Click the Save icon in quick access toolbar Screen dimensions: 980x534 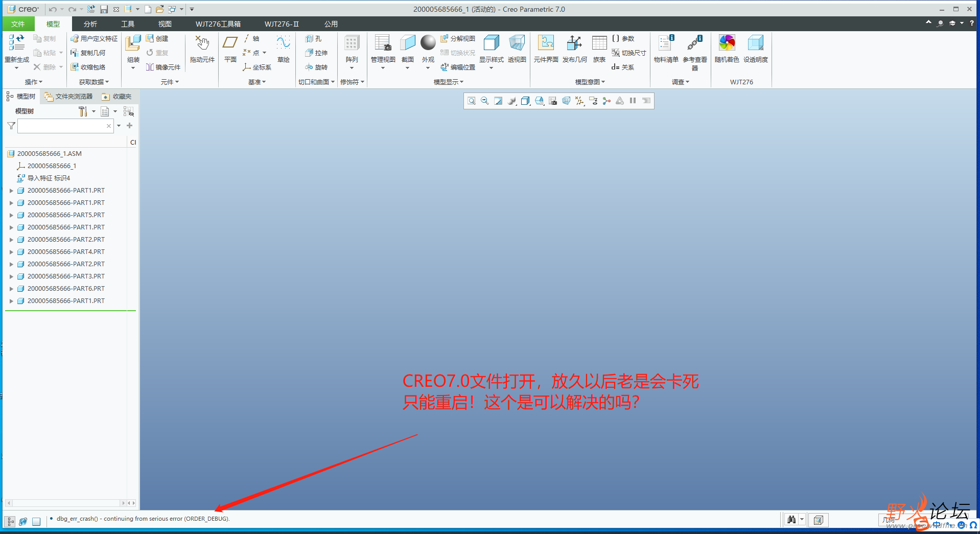(104, 9)
